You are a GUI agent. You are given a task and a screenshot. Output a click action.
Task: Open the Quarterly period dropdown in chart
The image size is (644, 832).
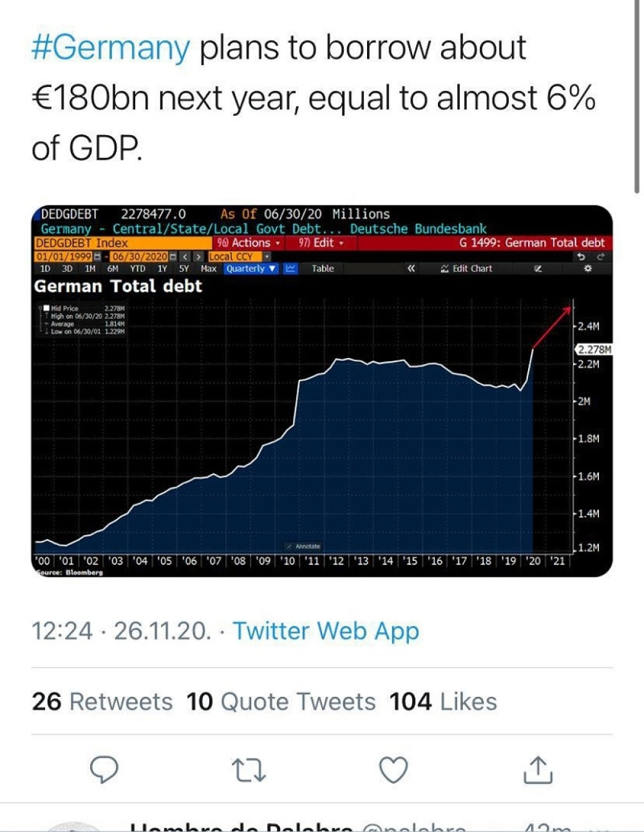pyautogui.click(x=251, y=269)
